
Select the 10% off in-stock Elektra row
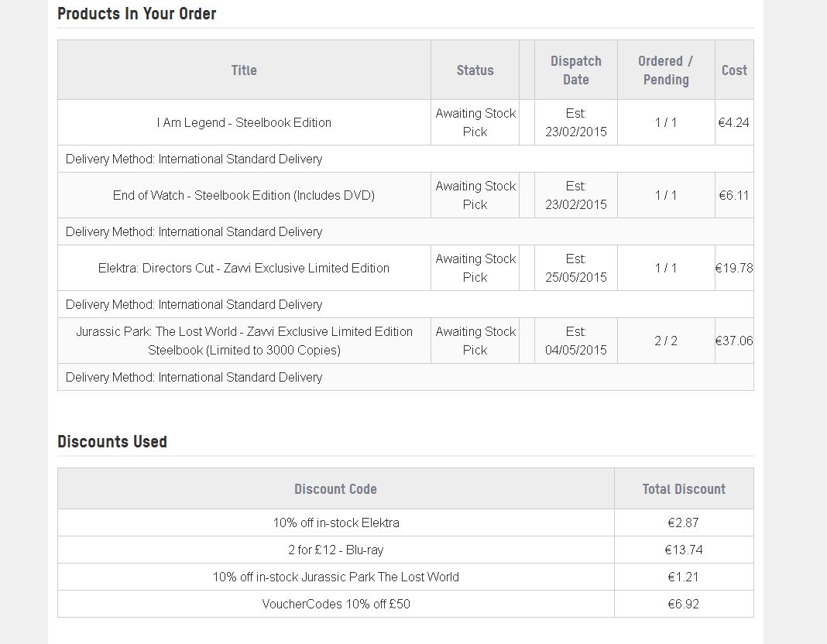406,522
